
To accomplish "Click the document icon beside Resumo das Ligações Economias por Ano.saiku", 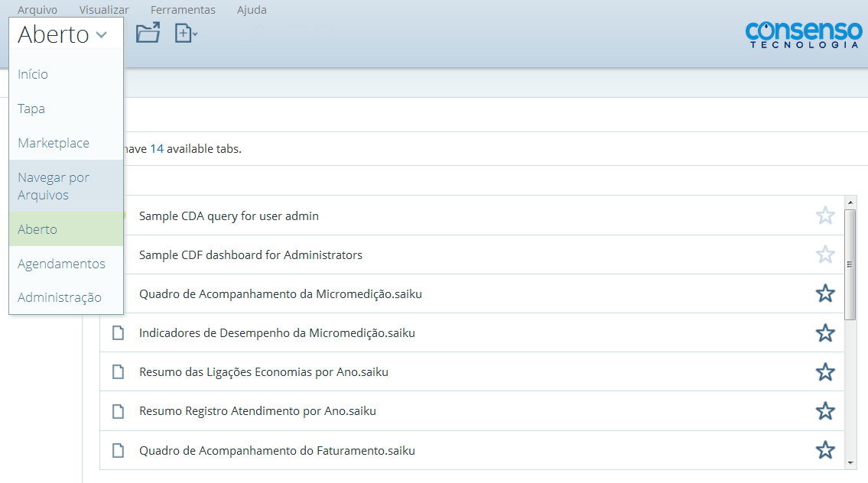I will [117, 371].
